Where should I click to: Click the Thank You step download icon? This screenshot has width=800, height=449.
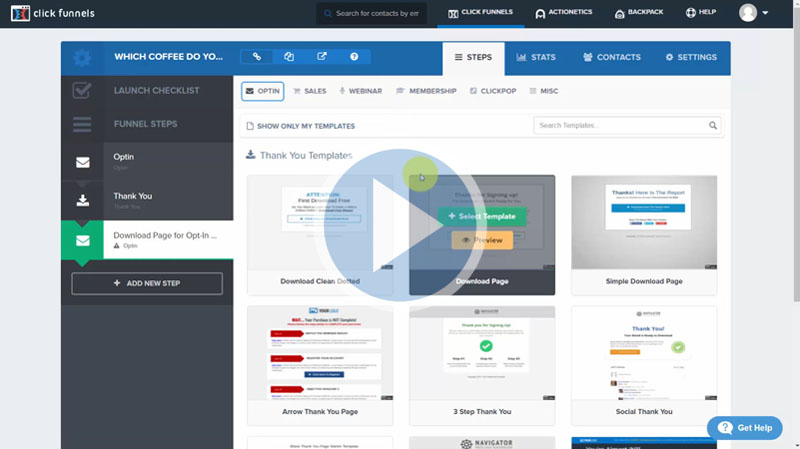pyautogui.click(x=82, y=200)
